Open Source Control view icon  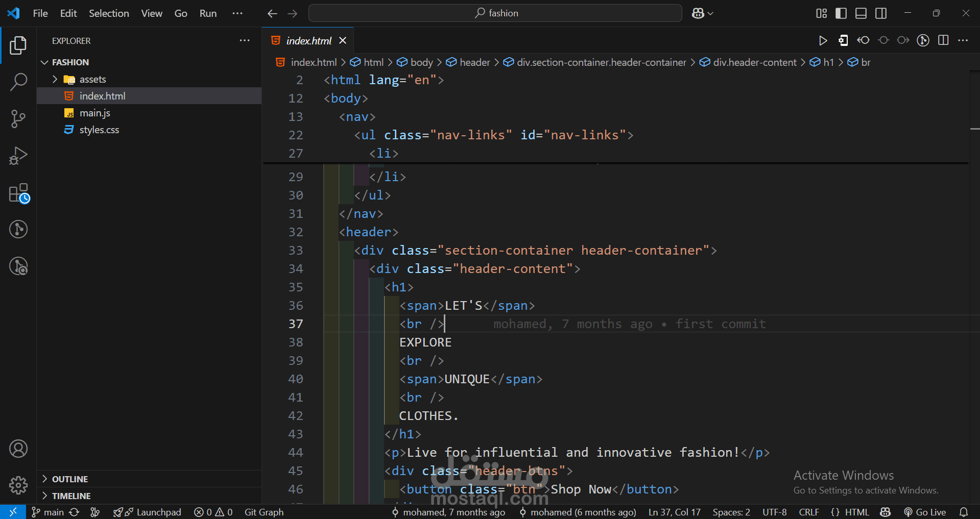click(18, 119)
